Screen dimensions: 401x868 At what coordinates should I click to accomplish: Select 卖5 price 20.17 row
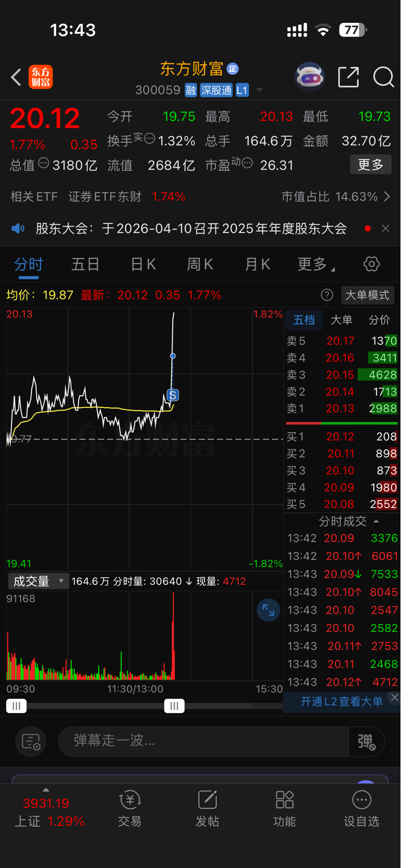pyautogui.click(x=342, y=341)
